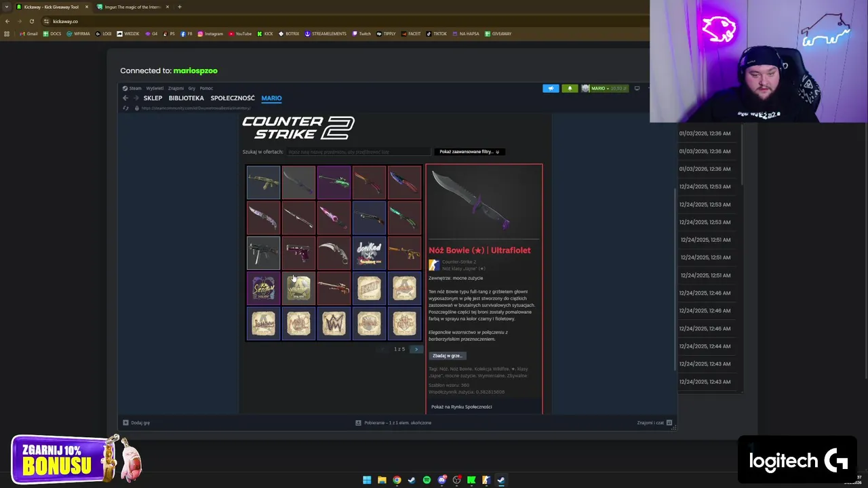Open the DOCS bookmark

(x=52, y=34)
